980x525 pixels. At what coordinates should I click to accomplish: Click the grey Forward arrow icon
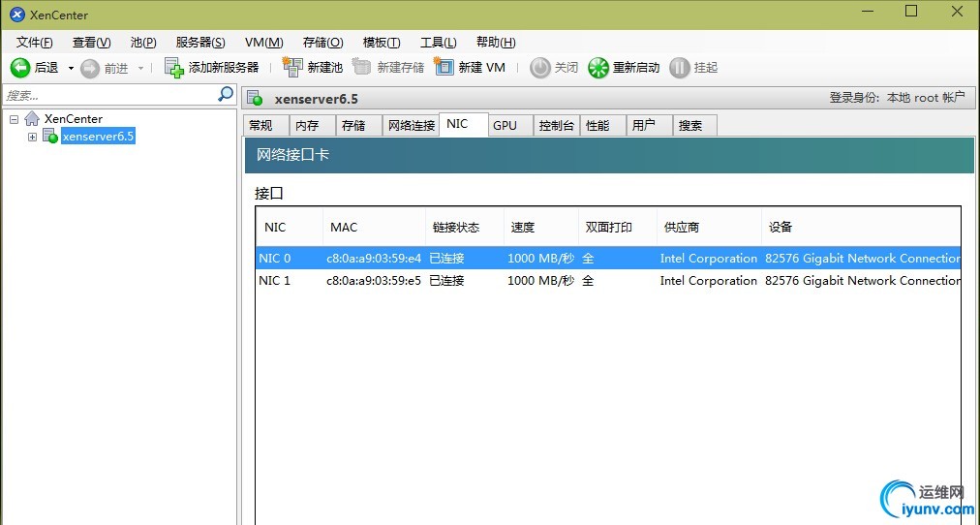tap(90, 68)
